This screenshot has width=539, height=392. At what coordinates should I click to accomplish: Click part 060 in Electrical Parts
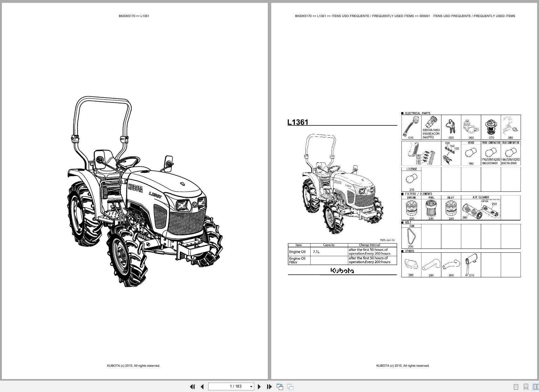[471, 127]
